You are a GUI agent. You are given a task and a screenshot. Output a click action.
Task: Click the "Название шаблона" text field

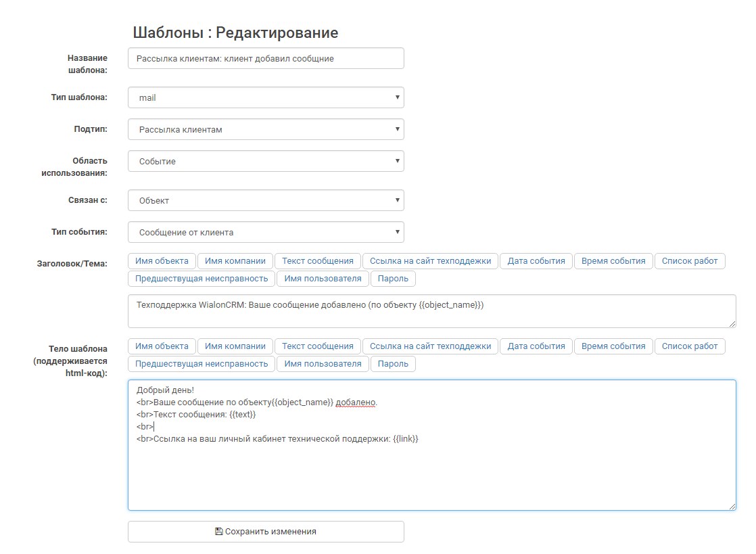(x=266, y=58)
